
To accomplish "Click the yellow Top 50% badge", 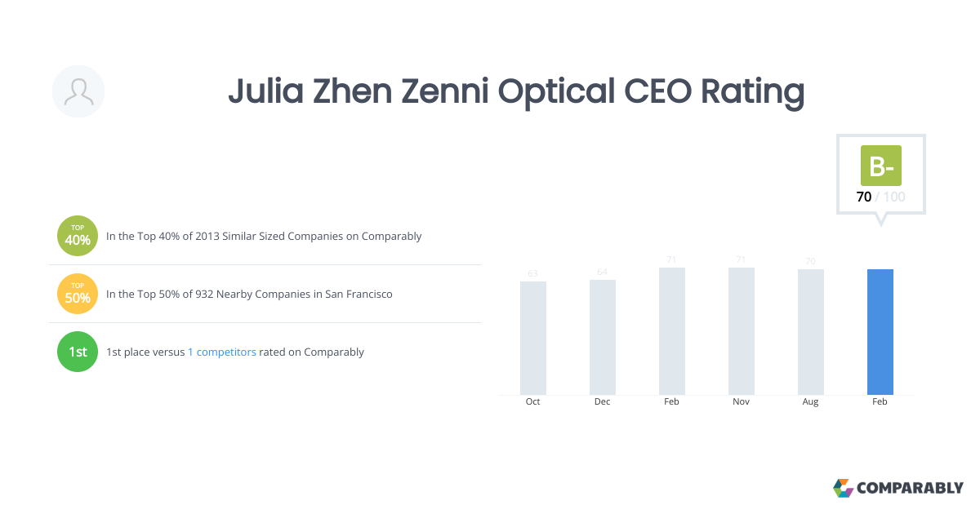I will (x=78, y=294).
